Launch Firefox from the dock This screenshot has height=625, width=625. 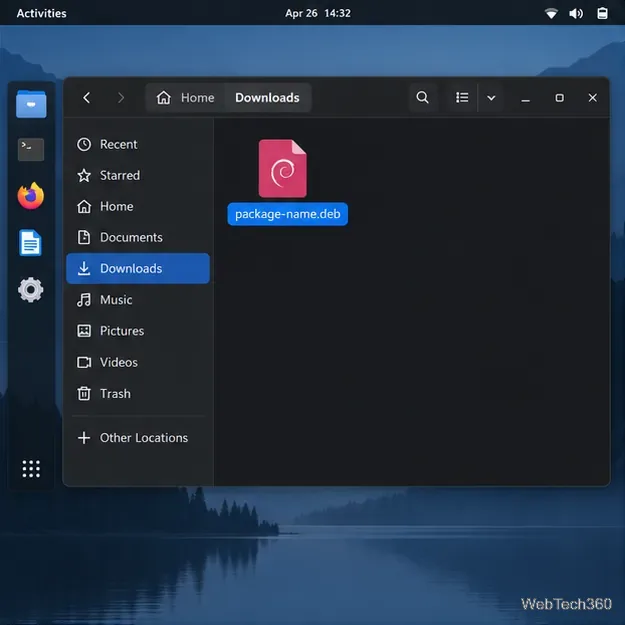(31, 196)
